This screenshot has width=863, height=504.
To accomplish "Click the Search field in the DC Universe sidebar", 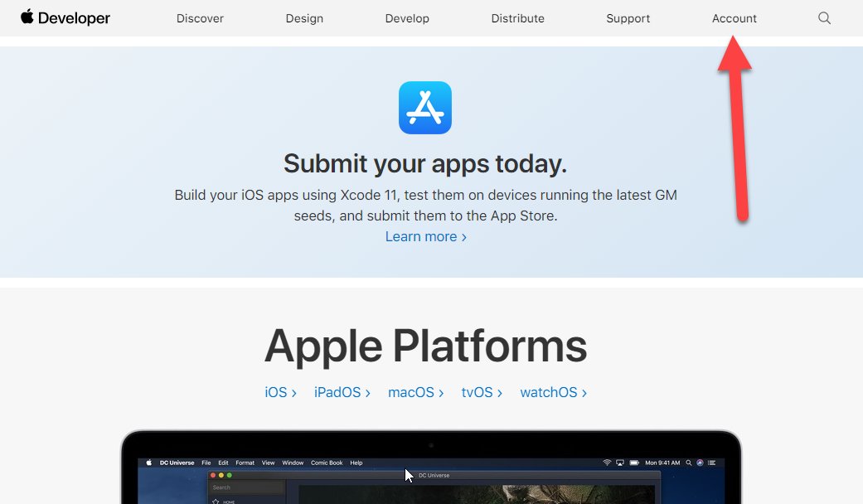I will [x=246, y=487].
